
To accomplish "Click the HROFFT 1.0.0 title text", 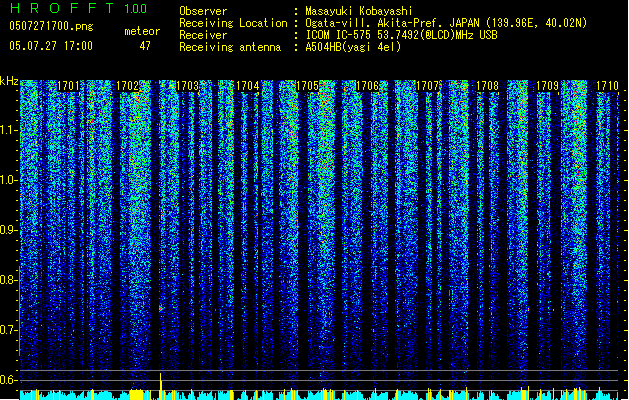I will pos(79,8).
